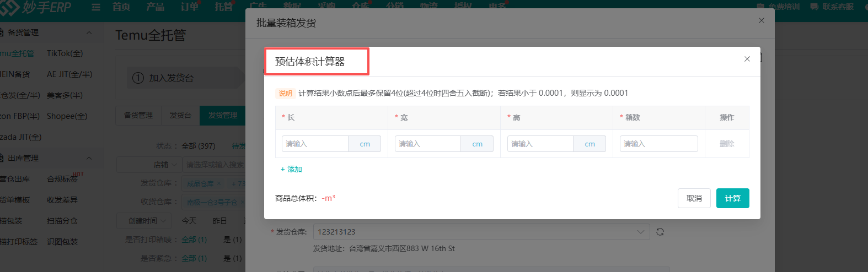Click the 宽 width input field

coord(427,144)
